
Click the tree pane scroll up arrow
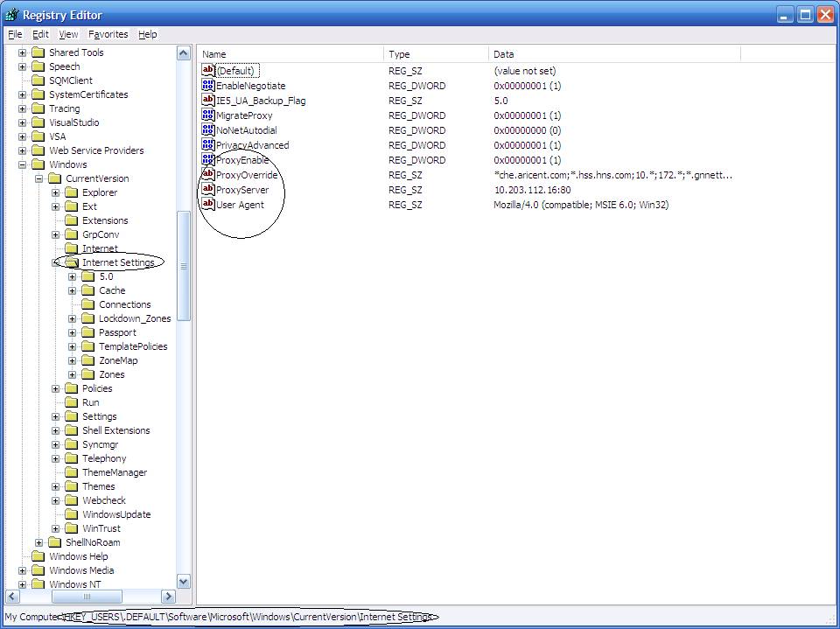(x=183, y=53)
